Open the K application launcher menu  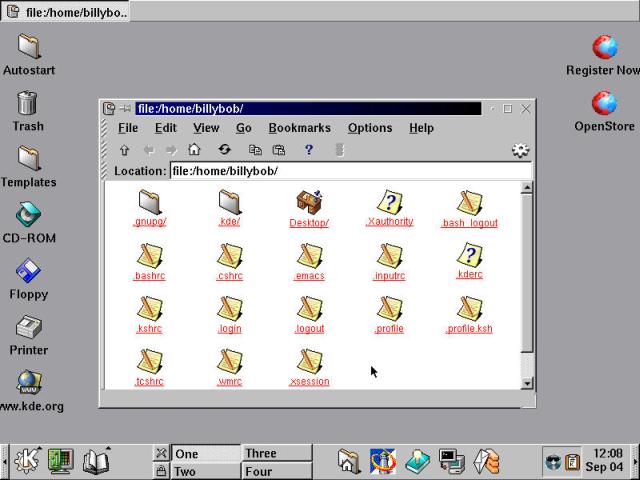pyautogui.click(x=27, y=461)
